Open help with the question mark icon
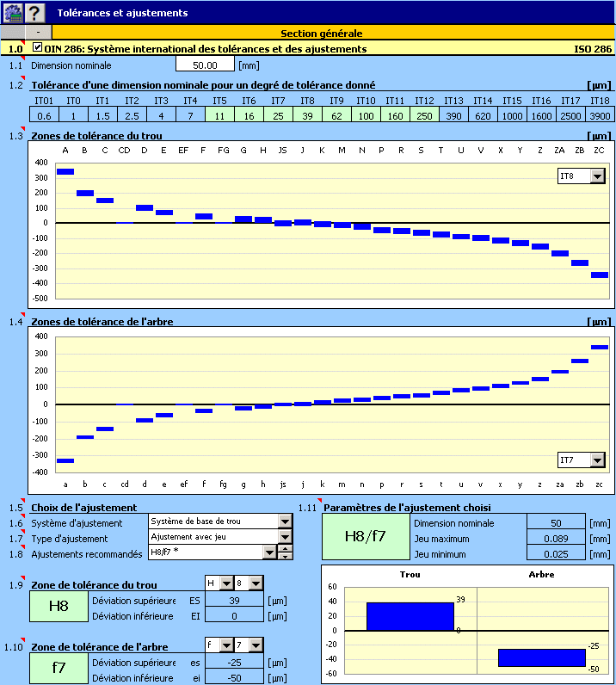This screenshot has height=685, width=616. click(34, 12)
